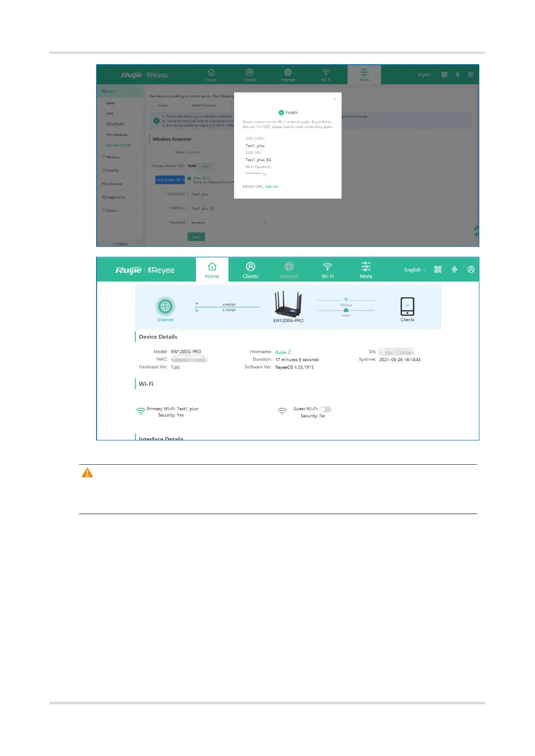Click the Primary Wi-Fi signal icon
The image size is (535, 756).
pos(141,411)
